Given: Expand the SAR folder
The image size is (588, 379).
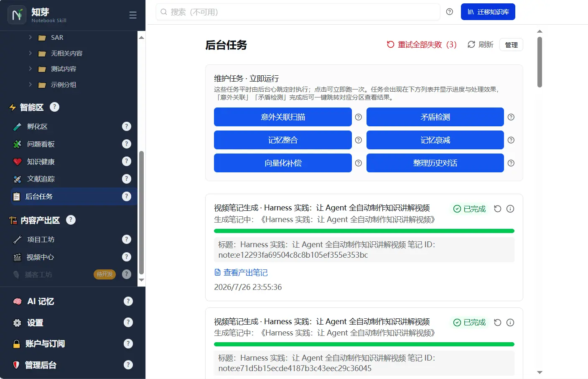Looking at the screenshot, I should pos(30,37).
